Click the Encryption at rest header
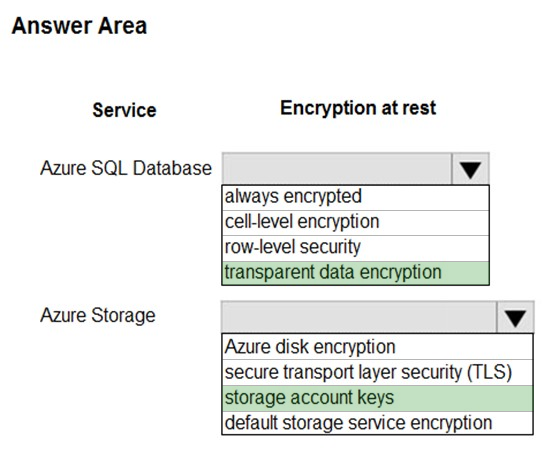Viewport: 544px width, 451px height. (x=358, y=108)
